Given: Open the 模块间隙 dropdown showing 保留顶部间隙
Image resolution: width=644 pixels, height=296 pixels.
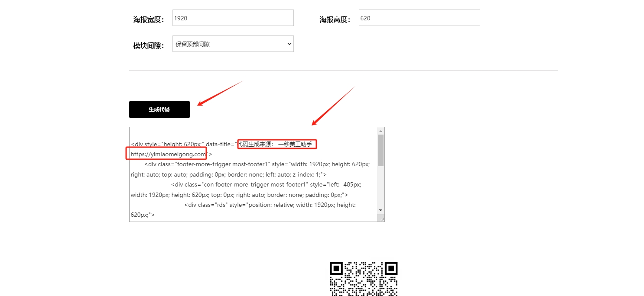Looking at the screenshot, I should coord(233,44).
